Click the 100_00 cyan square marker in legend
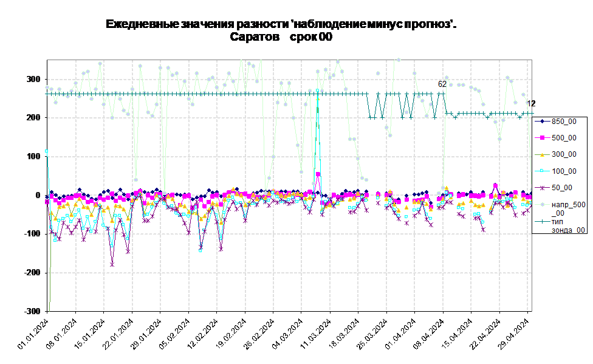The width and height of the screenshot is (593, 364). coord(542,171)
